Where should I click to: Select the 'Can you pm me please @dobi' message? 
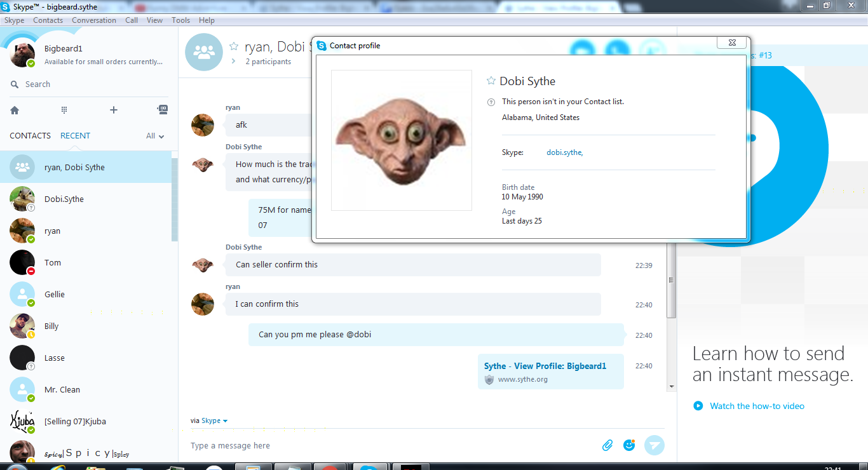[437, 335]
